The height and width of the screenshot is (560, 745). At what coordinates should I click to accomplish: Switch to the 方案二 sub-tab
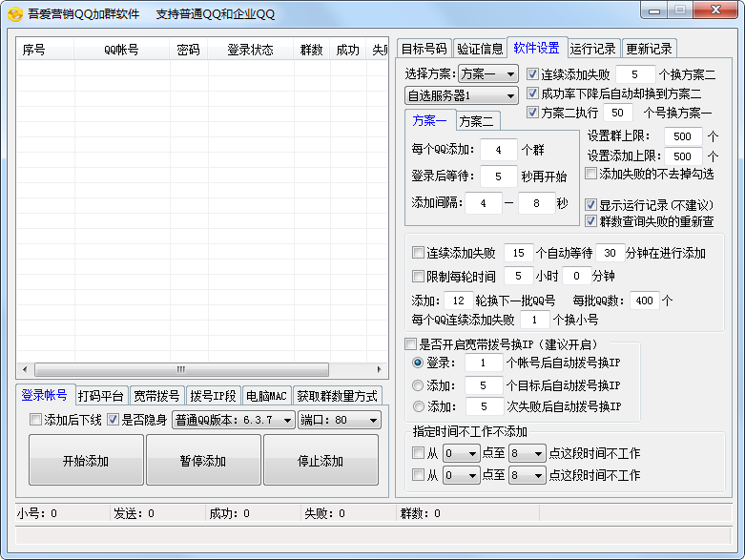pos(476,121)
